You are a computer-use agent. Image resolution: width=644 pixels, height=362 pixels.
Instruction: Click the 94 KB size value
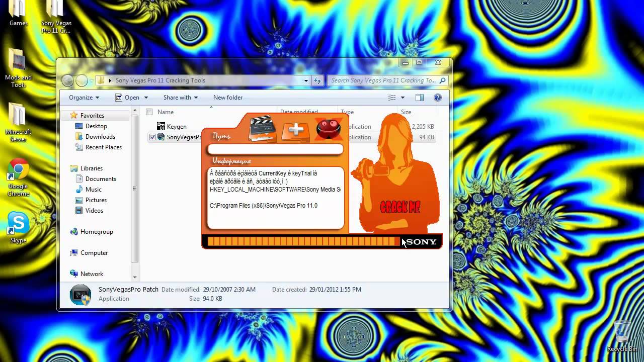point(427,137)
